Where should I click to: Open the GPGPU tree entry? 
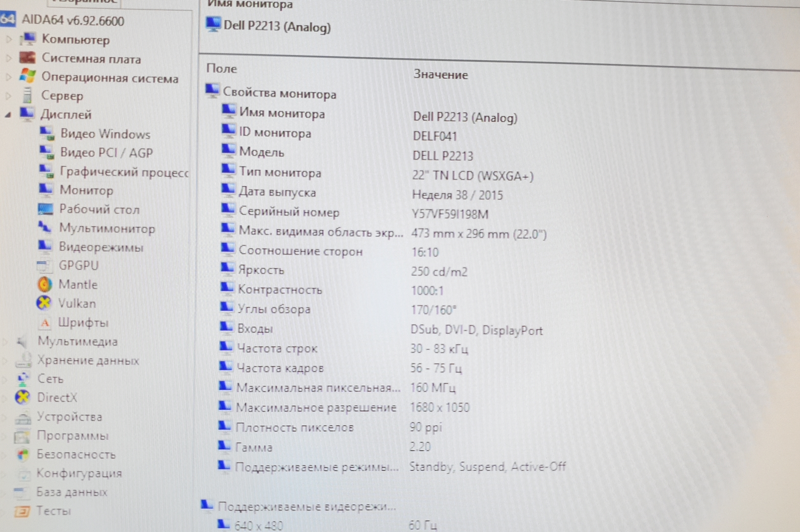click(x=78, y=265)
